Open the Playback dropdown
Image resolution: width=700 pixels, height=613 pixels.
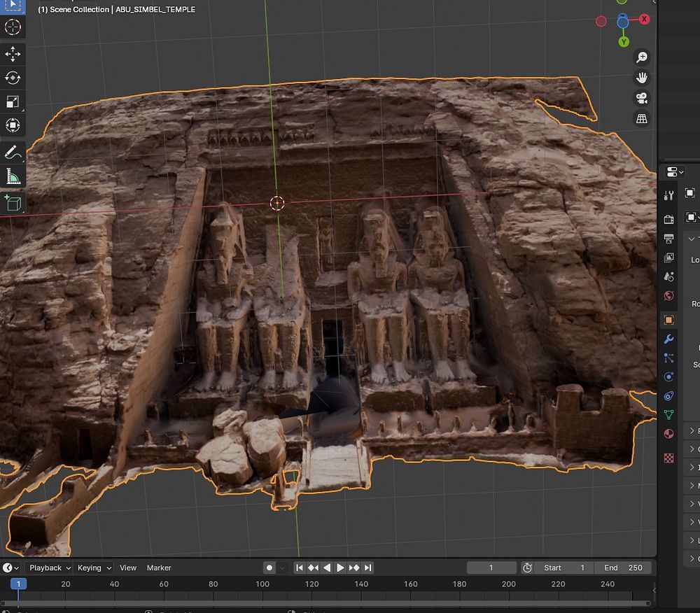click(x=49, y=568)
